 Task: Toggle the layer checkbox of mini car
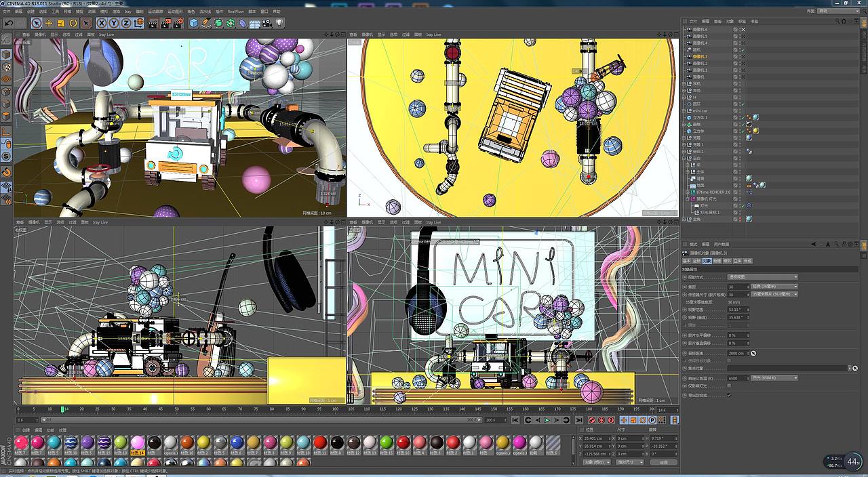point(735,110)
